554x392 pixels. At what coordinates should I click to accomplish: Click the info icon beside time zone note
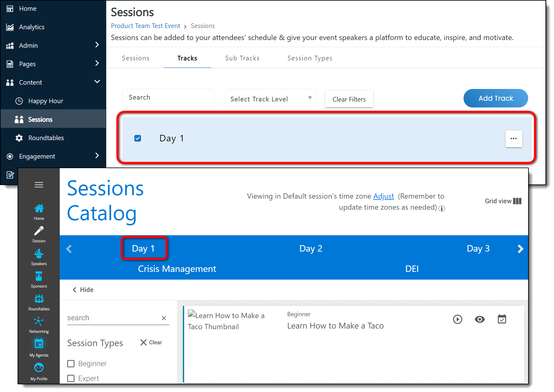442,209
